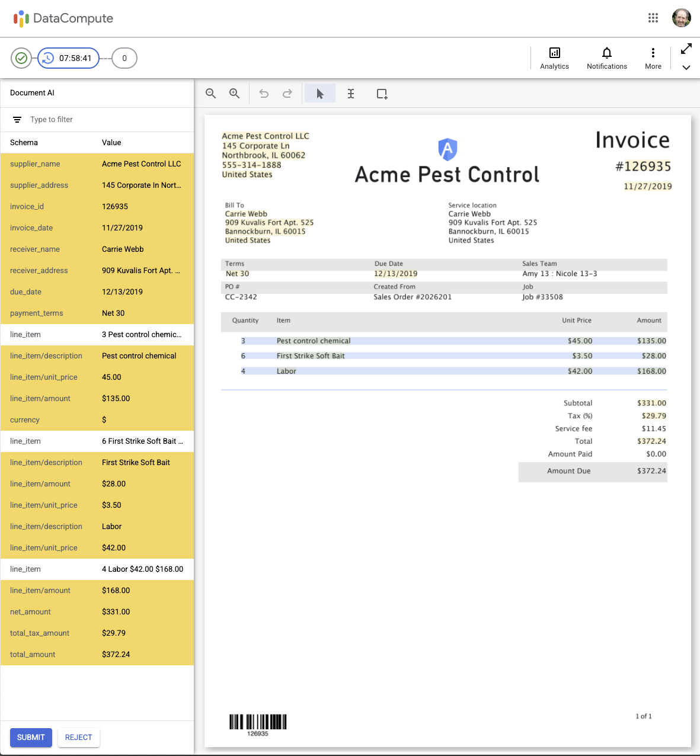Image resolution: width=700 pixels, height=756 pixels.
Task: Click the 07:58:41 timer pill
Action: coord(69,58)
